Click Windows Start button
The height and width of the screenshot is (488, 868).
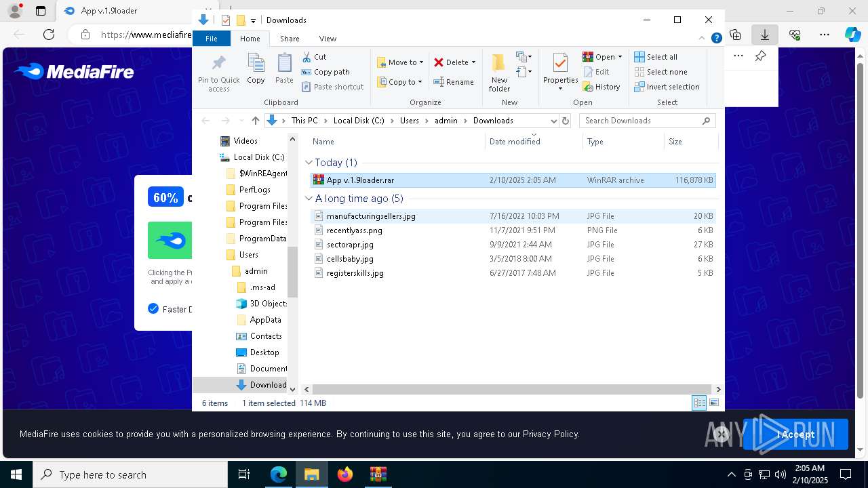pos(16,474)
